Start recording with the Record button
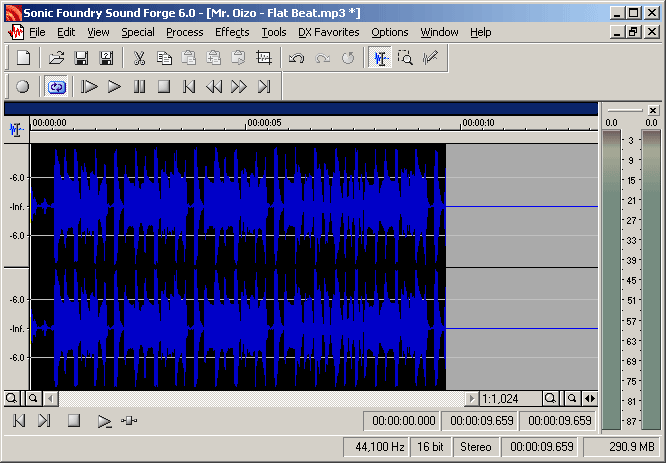Image resolution: width=666 pixels, height=463 pixels. pos(23,87)
